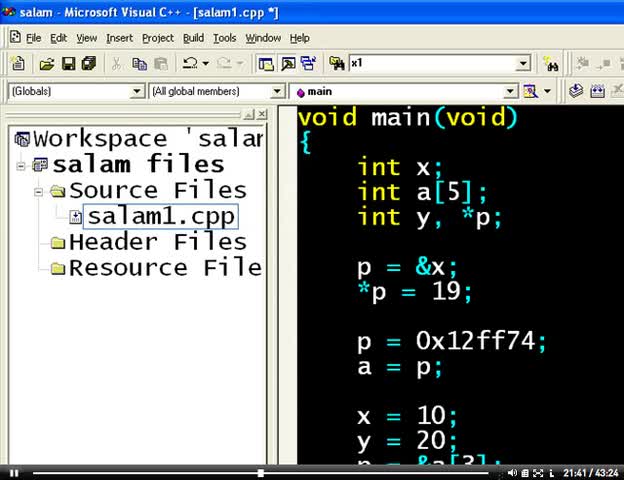Mute audio using the speaker icon

tap(512, 473)
